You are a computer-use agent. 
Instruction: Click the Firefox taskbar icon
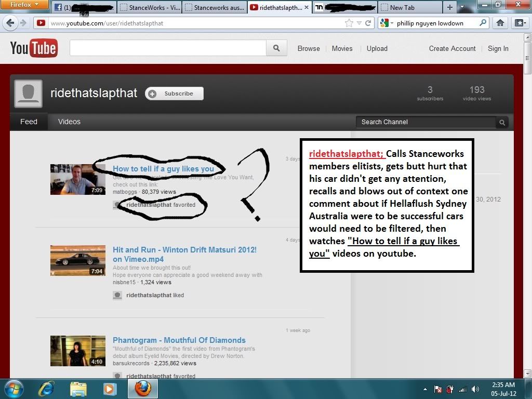click(x=143, y=389)
